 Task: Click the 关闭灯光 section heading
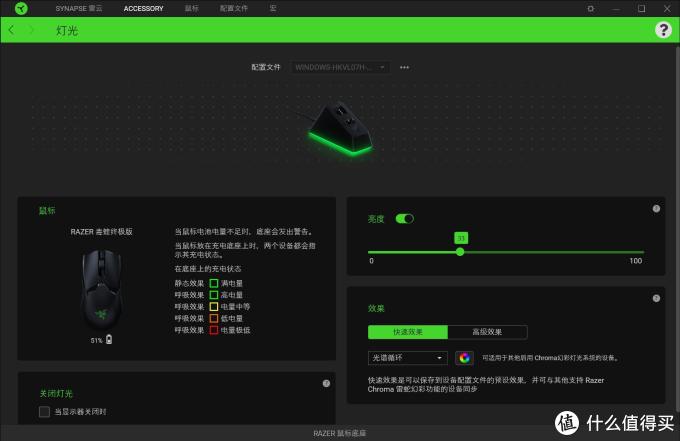pos(56,393)
